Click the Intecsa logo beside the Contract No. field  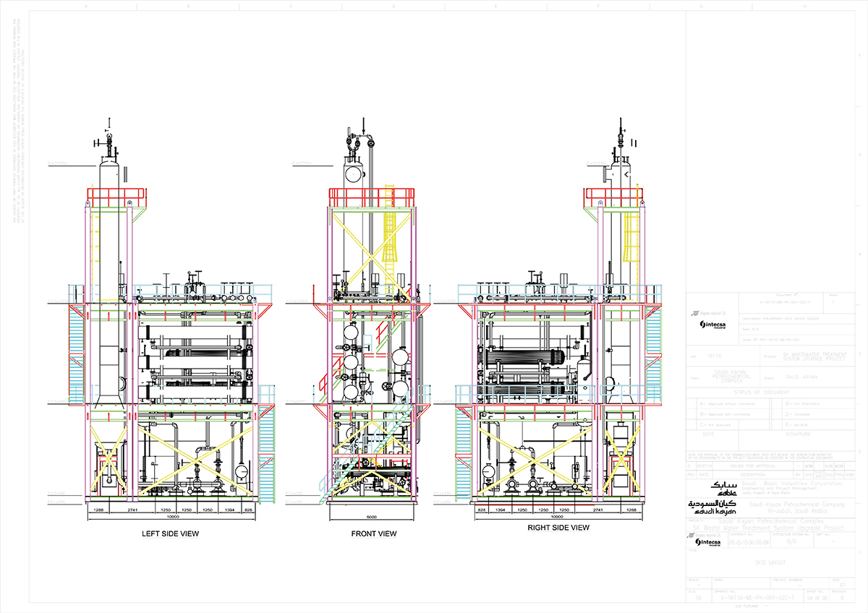click(x=707, y=541)
